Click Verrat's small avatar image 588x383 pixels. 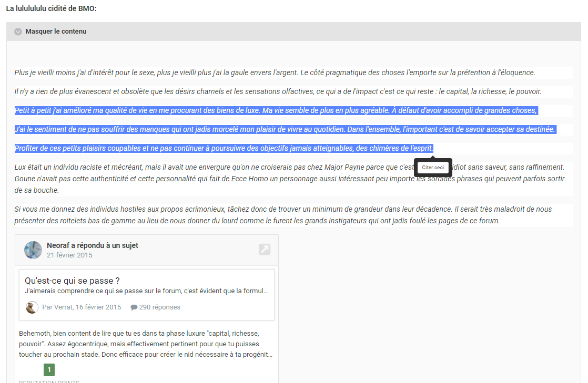pyautogui.click(x=32, y=307)
